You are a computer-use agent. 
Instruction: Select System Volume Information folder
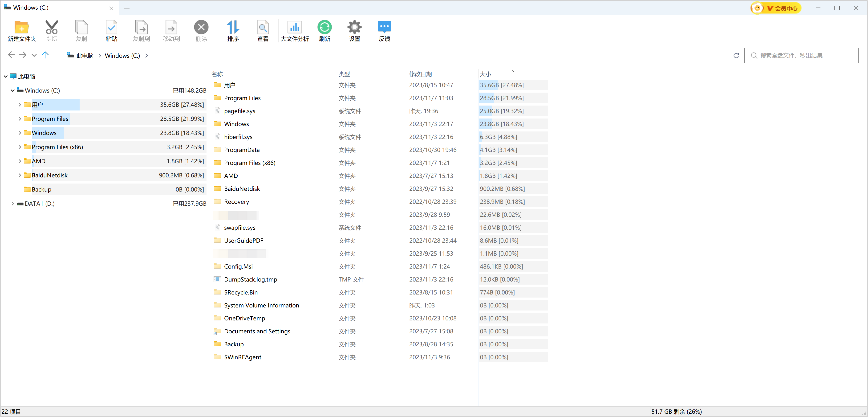pyautogui.click(x=261, y=305)
